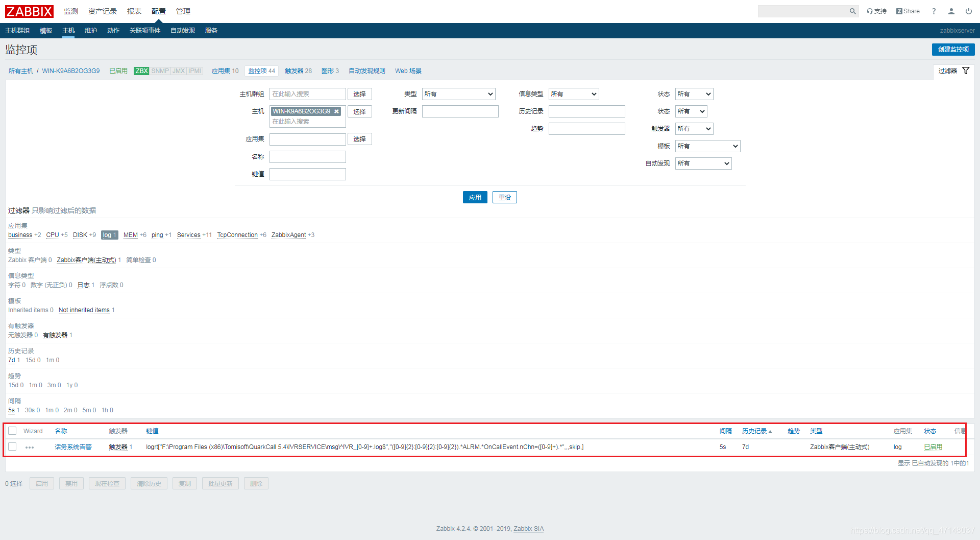Open the help question mark

coord(934,11)
